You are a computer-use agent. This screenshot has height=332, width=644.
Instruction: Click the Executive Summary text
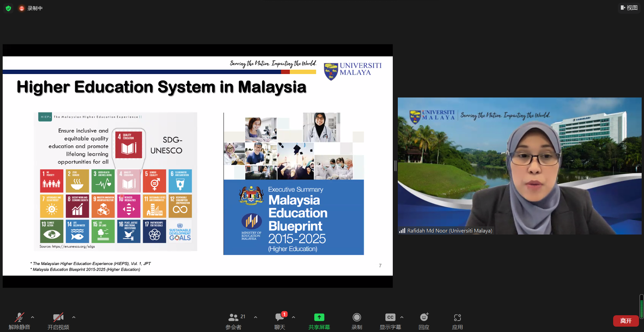[296, 189]
